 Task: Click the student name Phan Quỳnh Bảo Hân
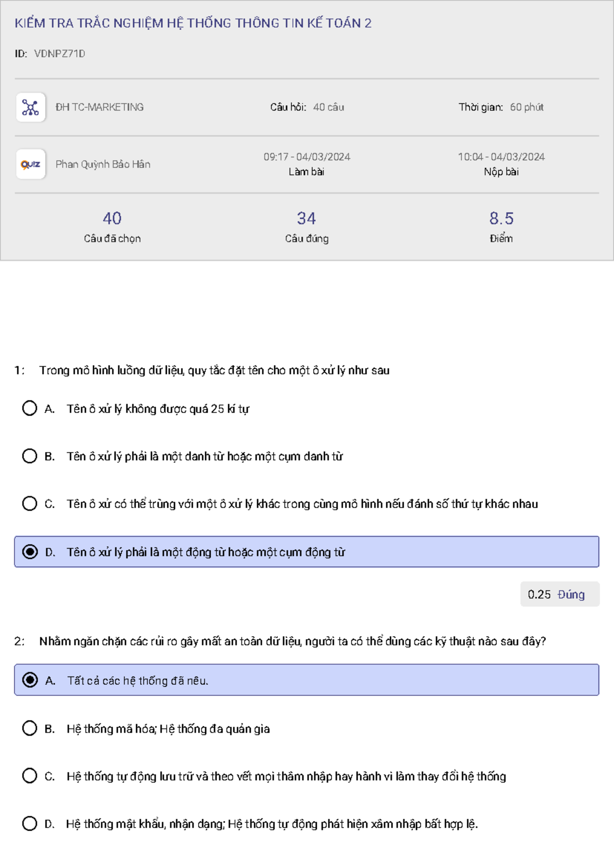point(103,164)
